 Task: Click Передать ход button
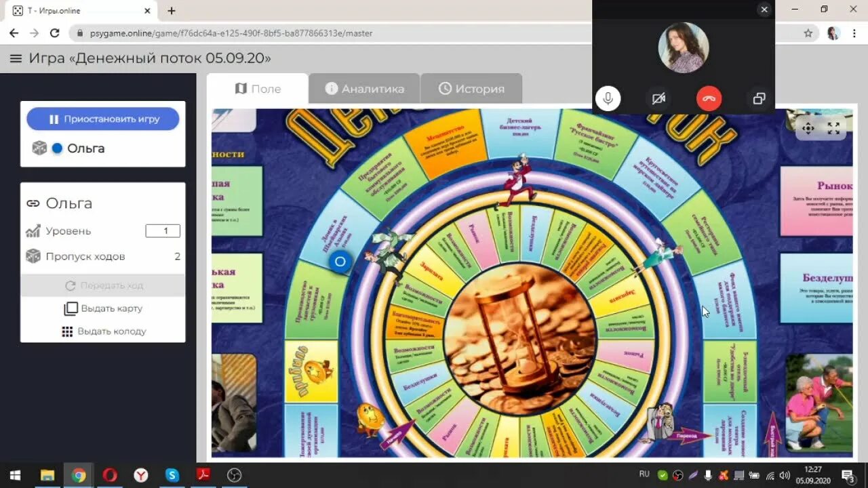pyautogui.click(x=103, y=285)
